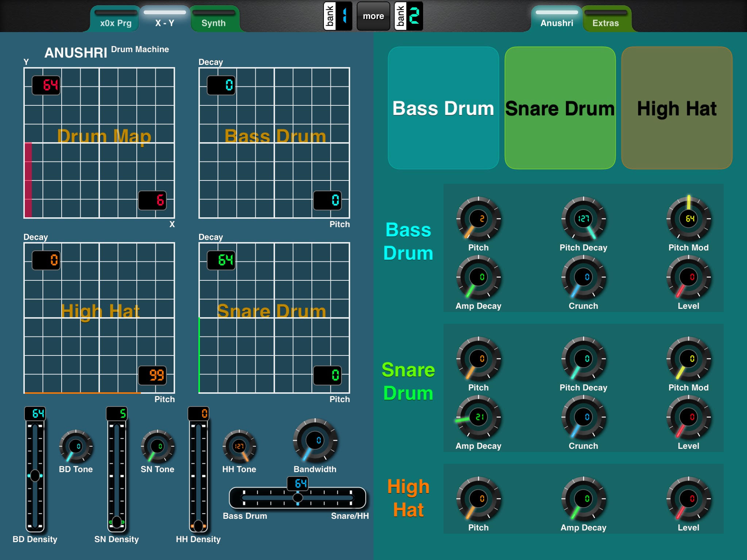Screen dimensions: 747x560
Task: Click the BD Tone knob
Action: coord(76,446)
